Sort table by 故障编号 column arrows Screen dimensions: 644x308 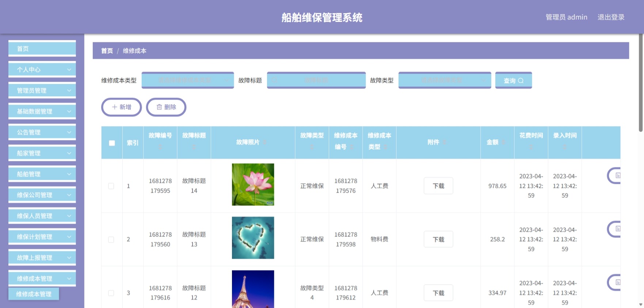pos(160,147)
